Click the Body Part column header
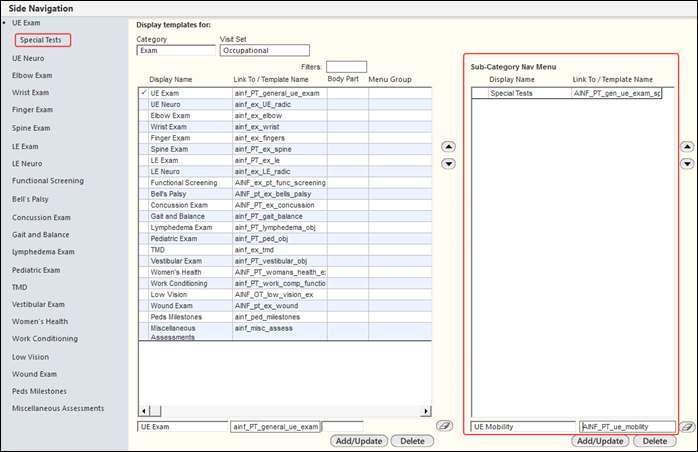 343,79
